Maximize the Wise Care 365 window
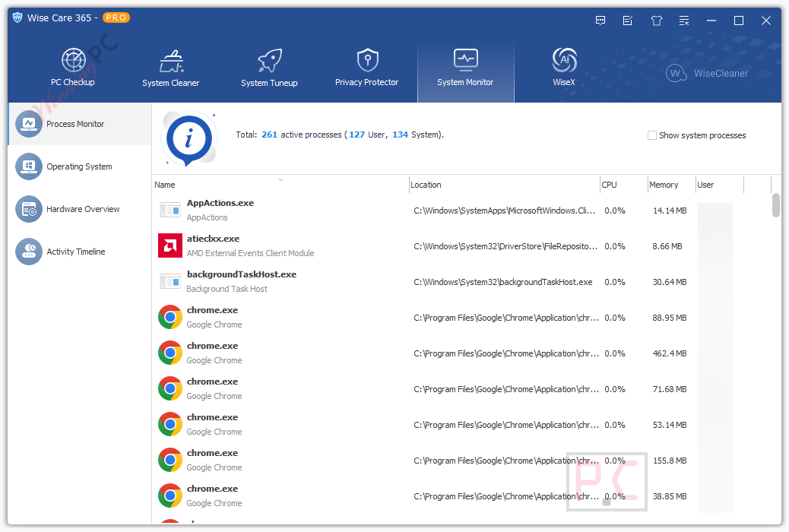 click(739, 21)
